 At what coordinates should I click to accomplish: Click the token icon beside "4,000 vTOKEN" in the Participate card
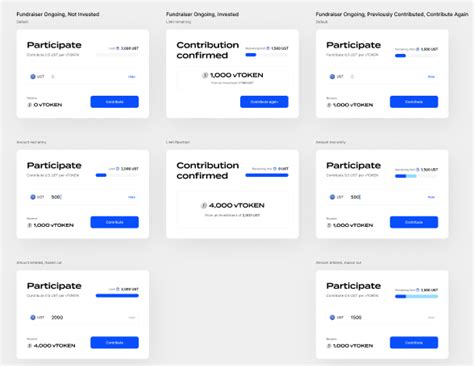point(29,346)
